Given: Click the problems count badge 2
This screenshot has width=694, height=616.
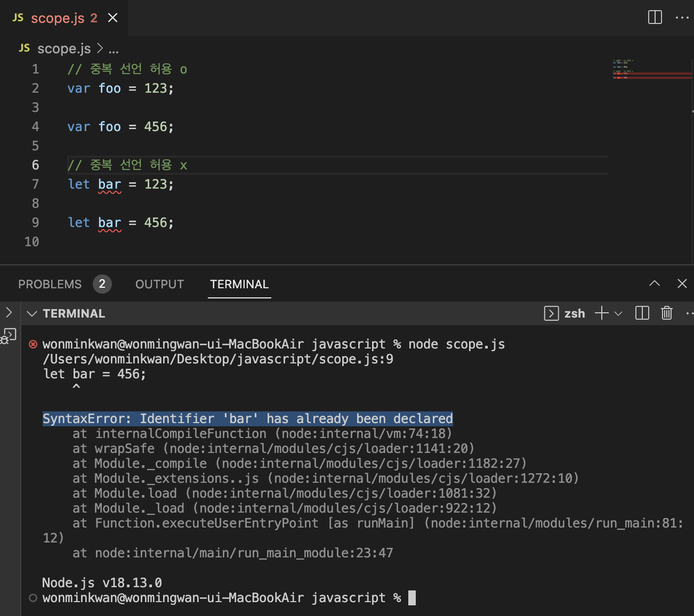Looking at the screenshot, I should pos(102,284).
